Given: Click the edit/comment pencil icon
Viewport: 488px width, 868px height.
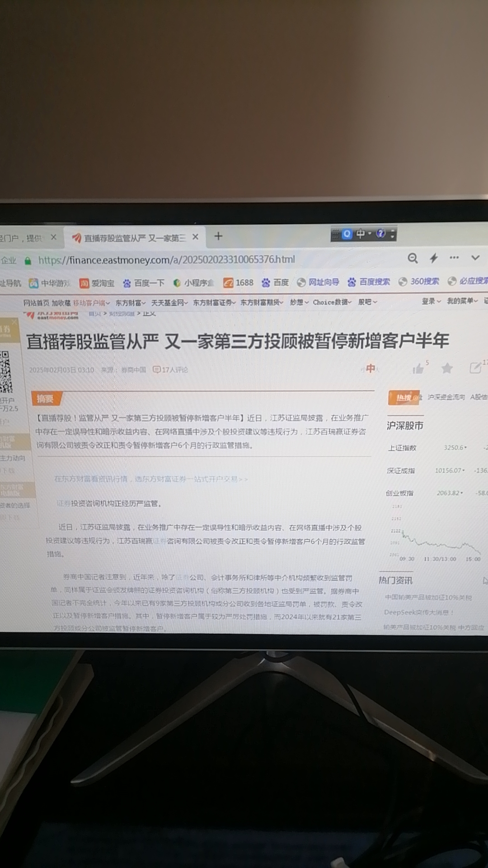Looking at the screenshot, I should point(475,368).
